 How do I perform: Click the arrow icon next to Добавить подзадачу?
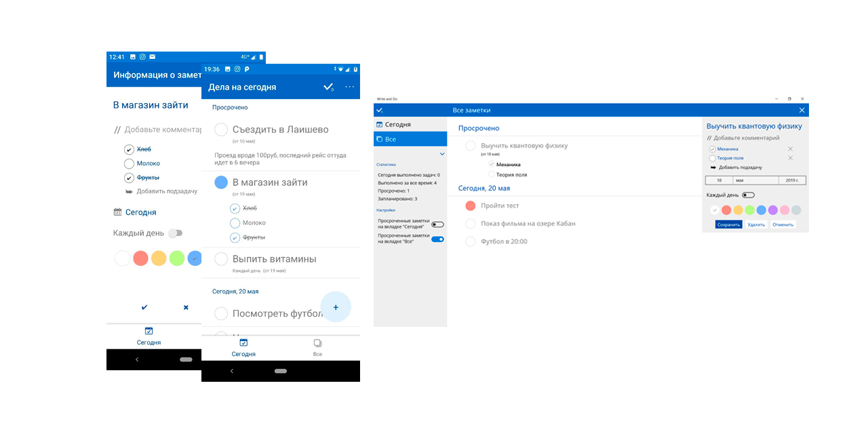click(x=713, y=167)
